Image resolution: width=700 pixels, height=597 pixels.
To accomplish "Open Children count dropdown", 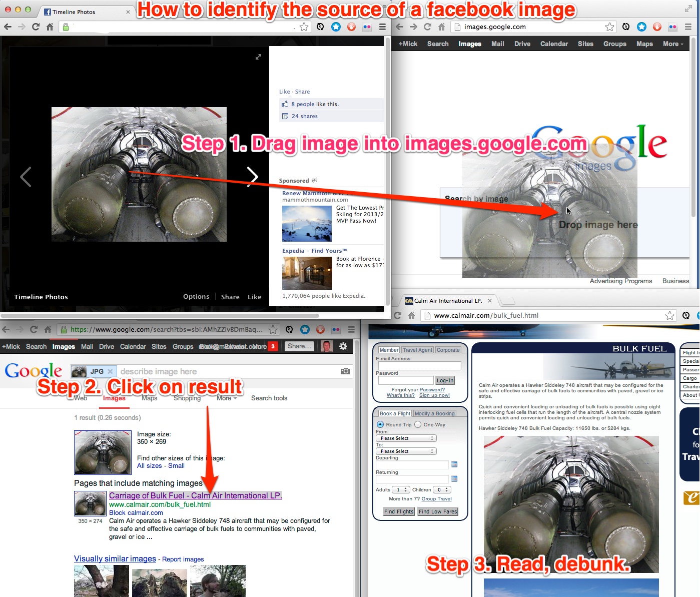I will point(442,490).
